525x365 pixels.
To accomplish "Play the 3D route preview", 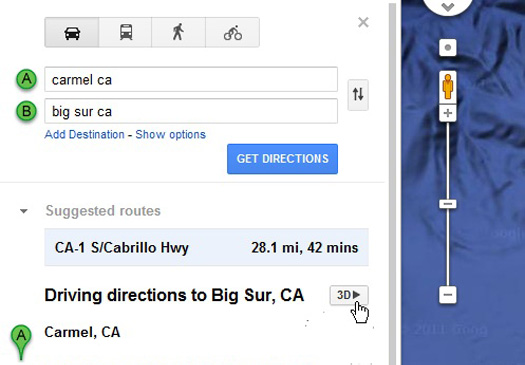I will click(x=349, y=295).
